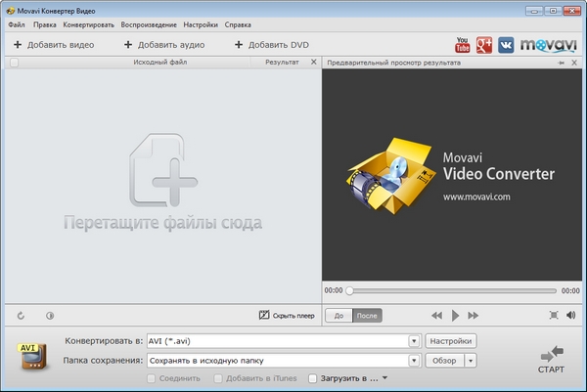Click the Добавить видео button
This screenshot has height=392, width=587.
[57, 44]
